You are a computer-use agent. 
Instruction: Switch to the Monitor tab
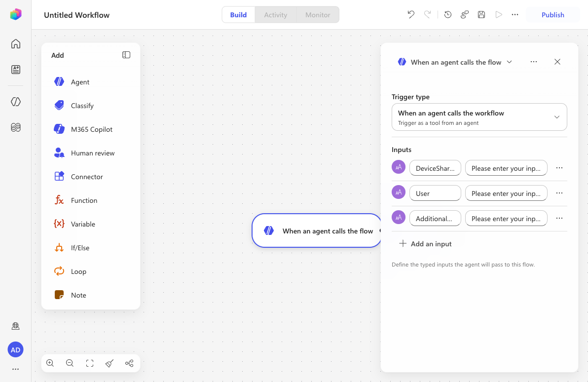pyautogui.click(x=318, y=15)
